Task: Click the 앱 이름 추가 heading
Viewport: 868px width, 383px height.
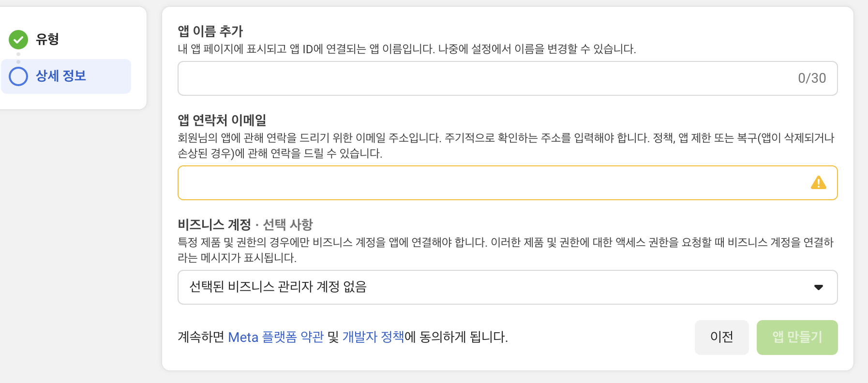Action: [210, 31]
